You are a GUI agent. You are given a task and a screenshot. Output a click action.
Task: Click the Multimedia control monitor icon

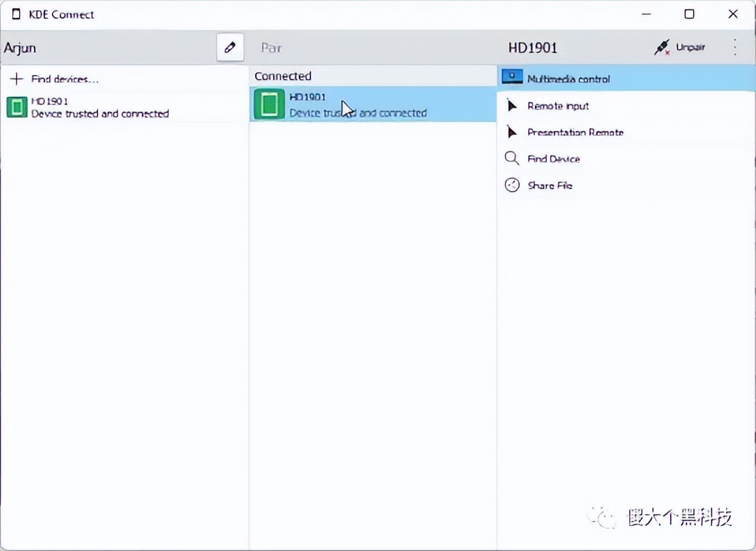(x=512, y=78)
